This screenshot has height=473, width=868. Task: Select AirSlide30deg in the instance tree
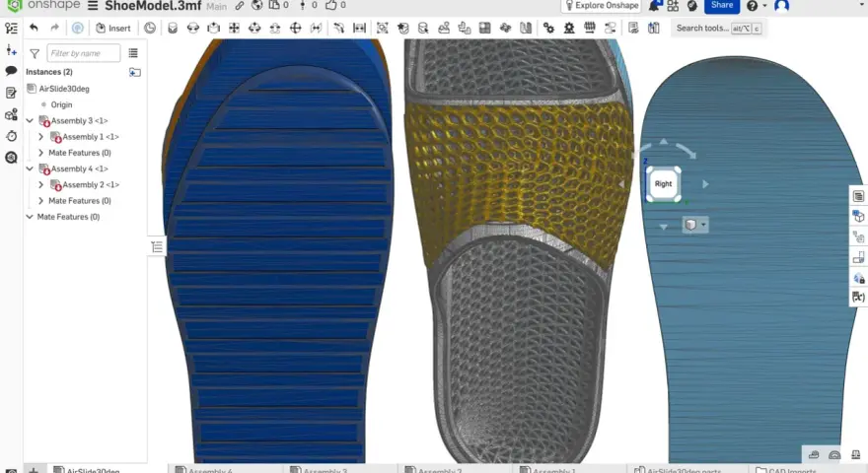coord(64,89)
